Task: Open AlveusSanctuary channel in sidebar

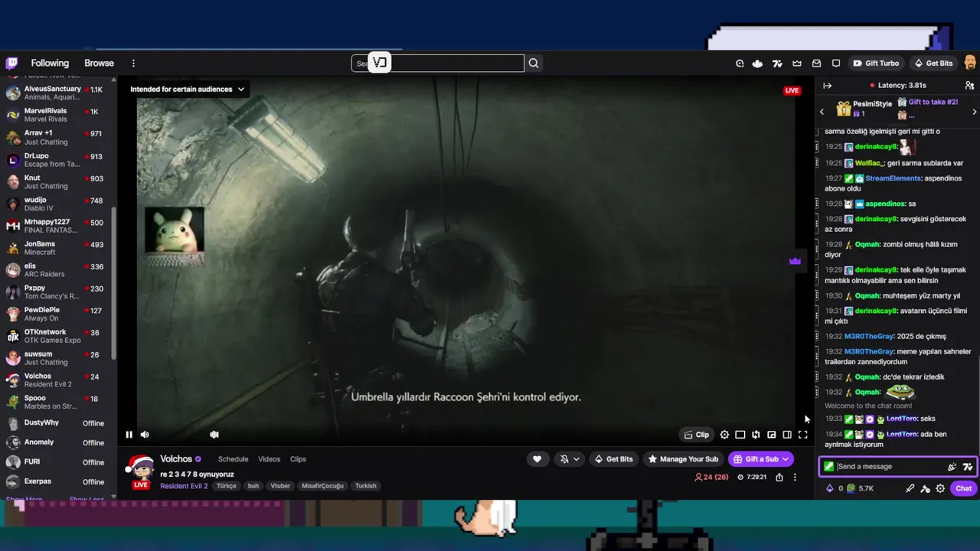Action: (x=57, y=93)
